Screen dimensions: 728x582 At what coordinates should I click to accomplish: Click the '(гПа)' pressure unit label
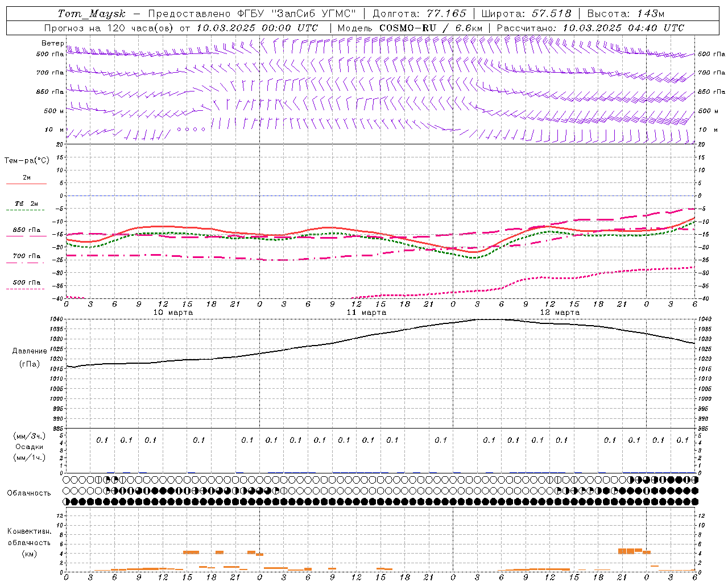point(30,364)
